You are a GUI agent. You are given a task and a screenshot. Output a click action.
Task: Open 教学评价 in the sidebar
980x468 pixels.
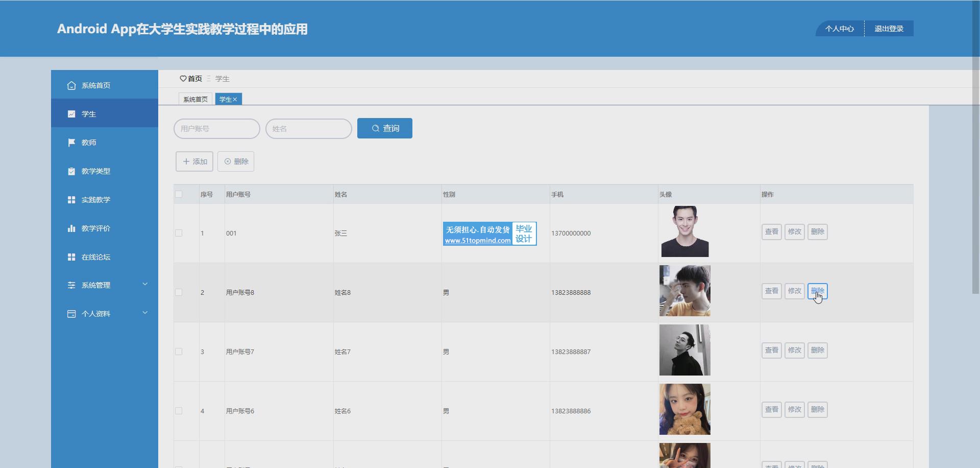pos(105,228)
